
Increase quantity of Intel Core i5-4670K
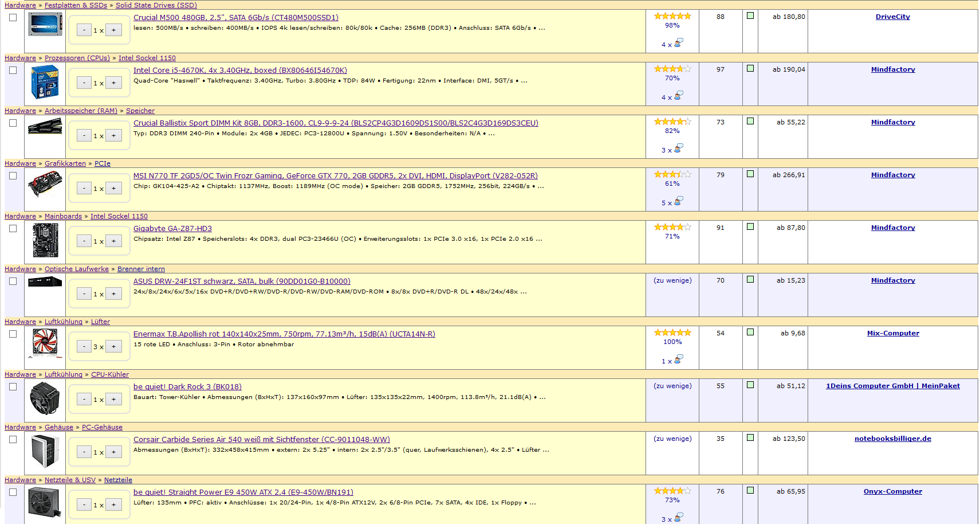coord(113,83)
